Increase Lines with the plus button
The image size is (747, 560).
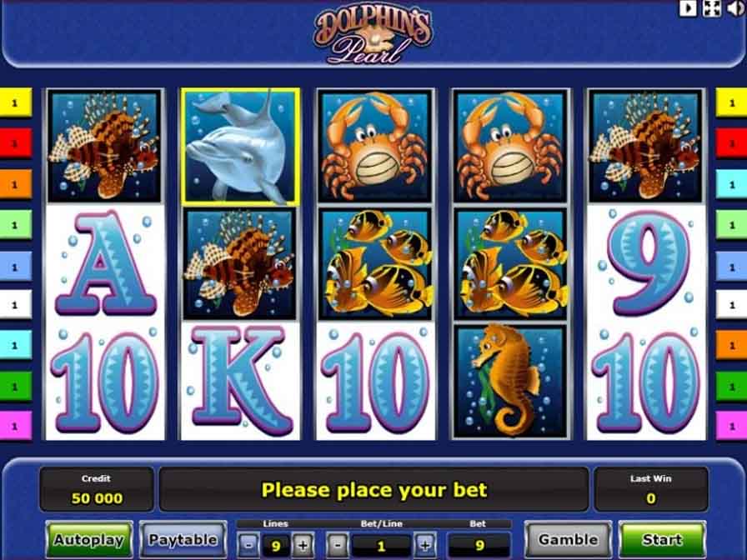click(303, 544)
